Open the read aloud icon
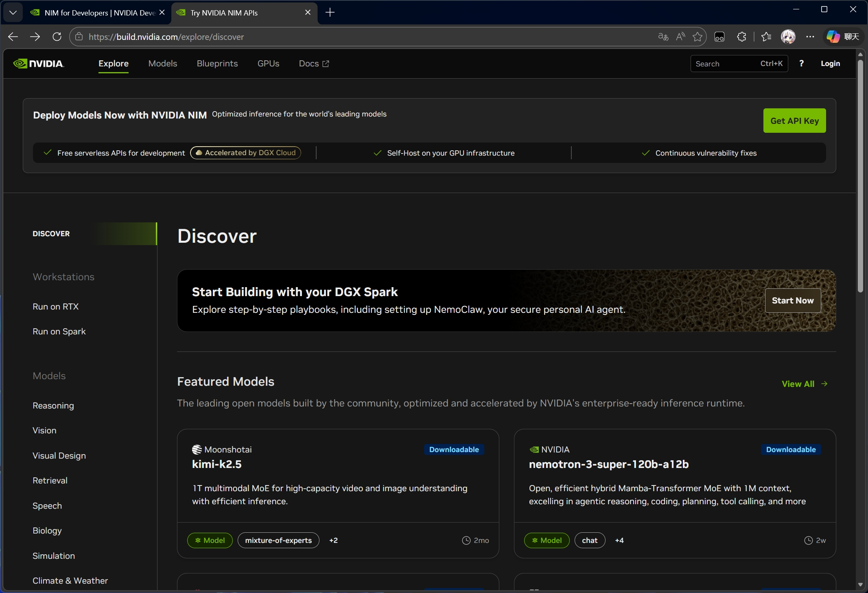The image size is (868, 593). [680, 37]
